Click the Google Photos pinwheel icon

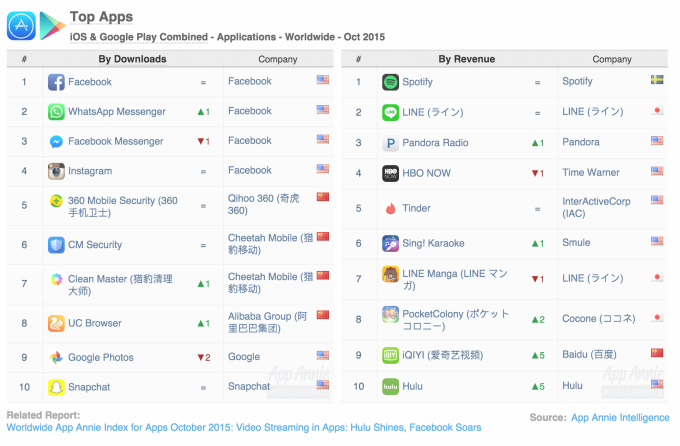pyautogui.click(x=56, y=358)
